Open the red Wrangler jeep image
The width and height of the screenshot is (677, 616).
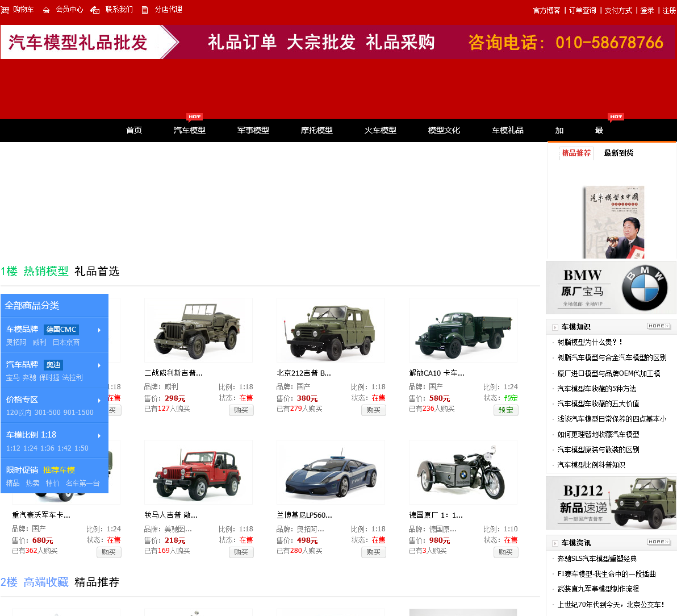click(x=198, y=473)
